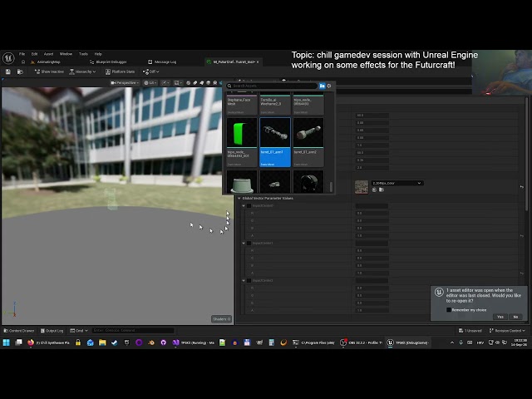The width and height of the screenshot is (532, 399).
Task: Click the save asset floppy icon
Action: click(x=8, y=71)
